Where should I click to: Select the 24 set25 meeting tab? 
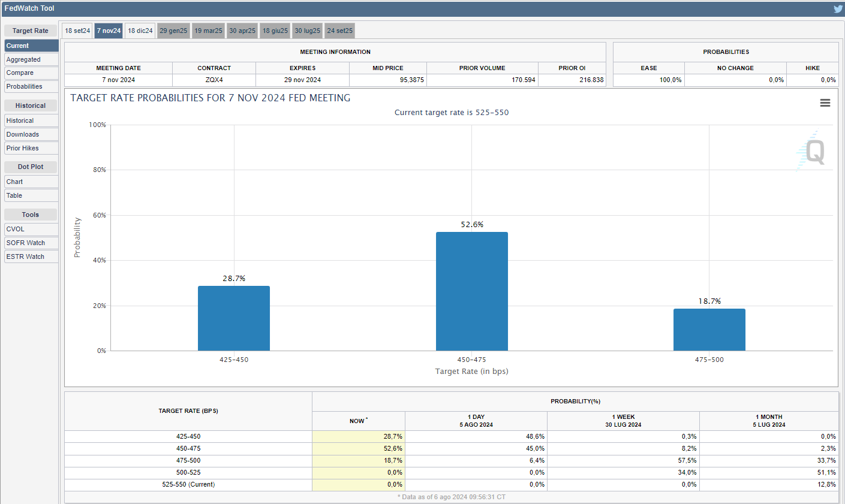click(x=339, y=31)
